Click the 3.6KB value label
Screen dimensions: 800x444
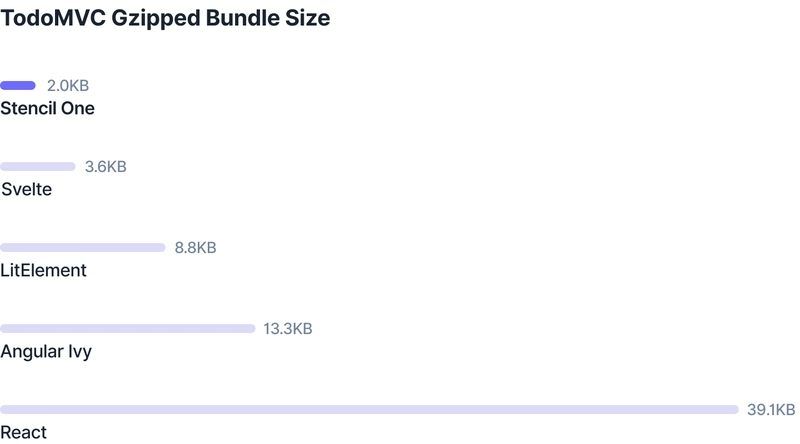(x=106, y=166)
